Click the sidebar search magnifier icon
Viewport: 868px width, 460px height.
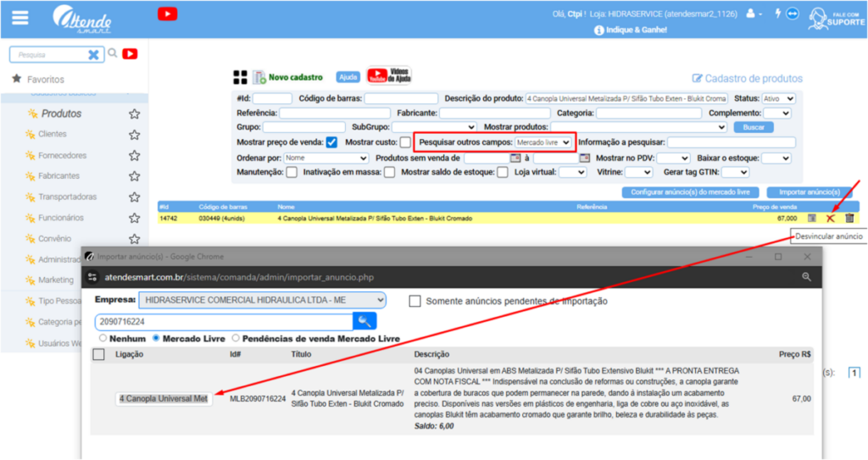pos(113,53)
